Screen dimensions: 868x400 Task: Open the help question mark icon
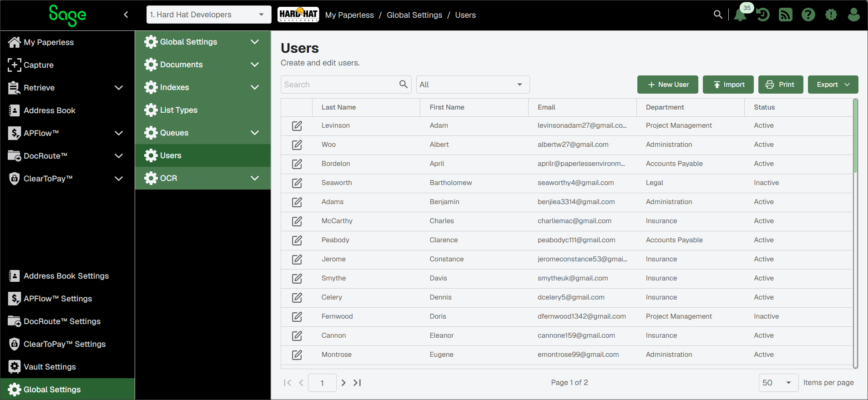tap(808, 15)
